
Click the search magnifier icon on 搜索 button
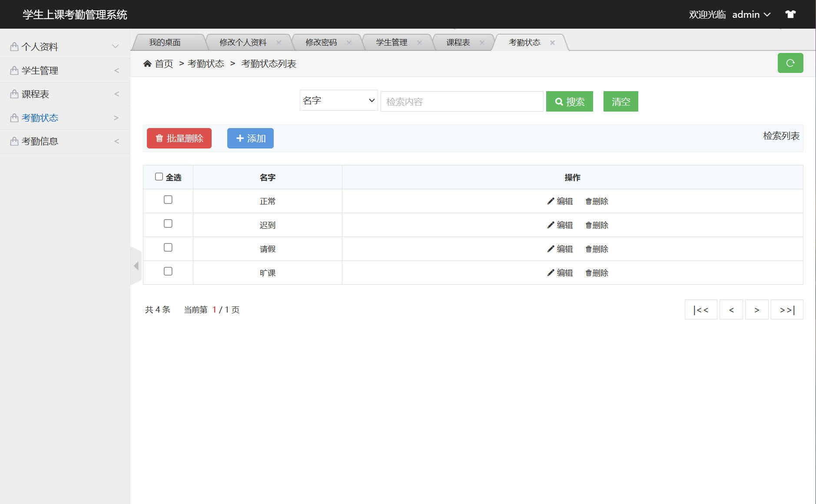click(x=560, y=101)
